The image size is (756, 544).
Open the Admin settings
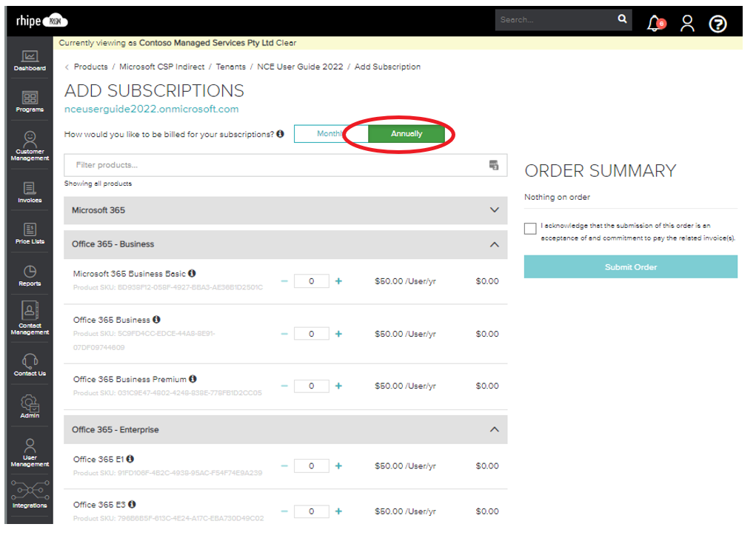point(30,406)
